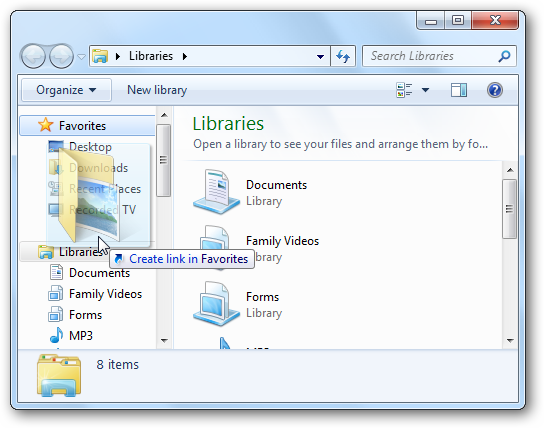Viewport: 544px width, 428px height.
Task: Click the New library button
Action: [x=157, y=90]
